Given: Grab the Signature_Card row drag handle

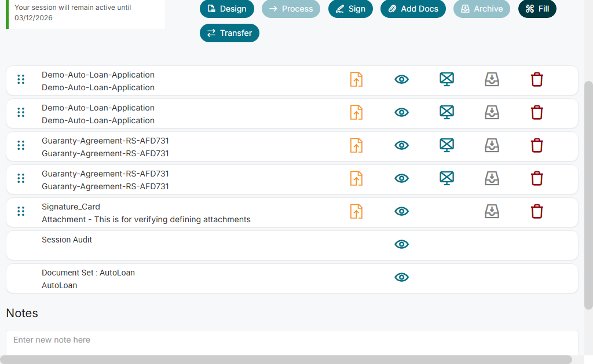Looking at the screenshot, I should [21, 211].
